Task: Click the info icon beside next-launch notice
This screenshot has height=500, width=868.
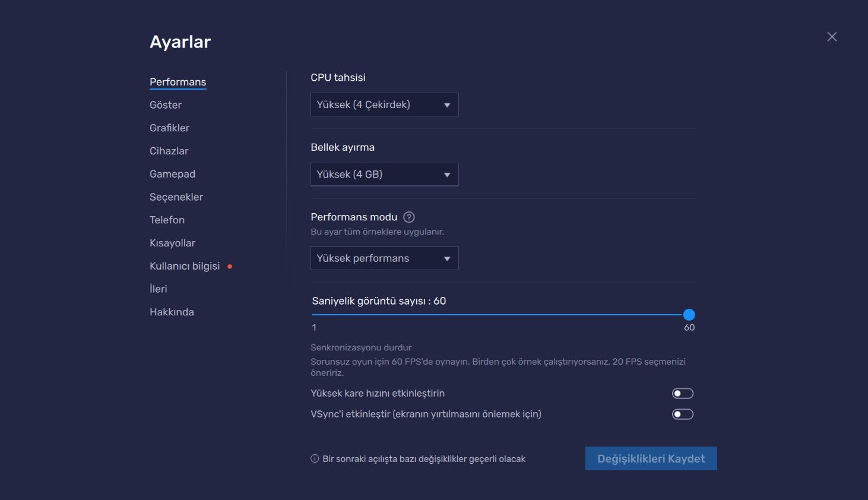Action: point(315,459)
